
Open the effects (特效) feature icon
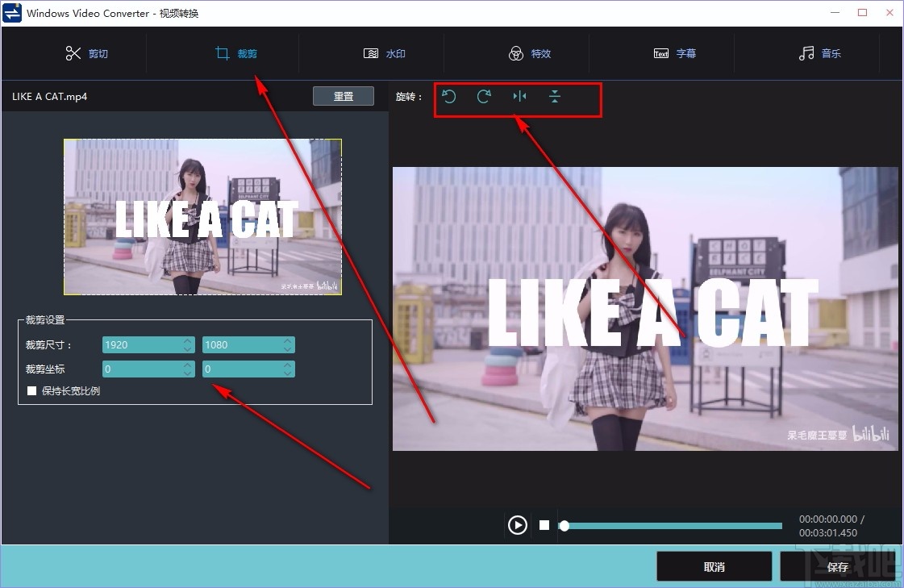[515, 52]
